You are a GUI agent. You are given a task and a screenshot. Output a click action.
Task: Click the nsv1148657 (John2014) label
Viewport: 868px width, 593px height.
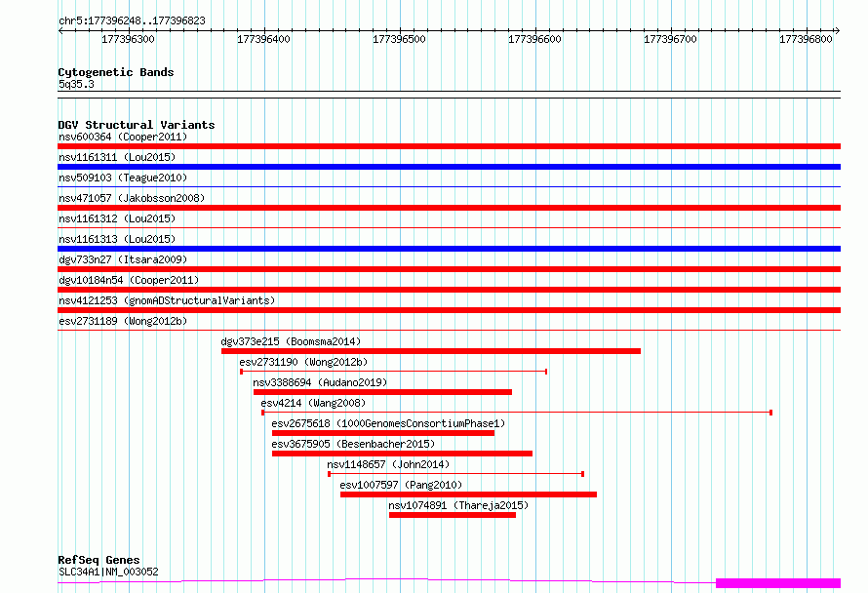pos(388,464)
